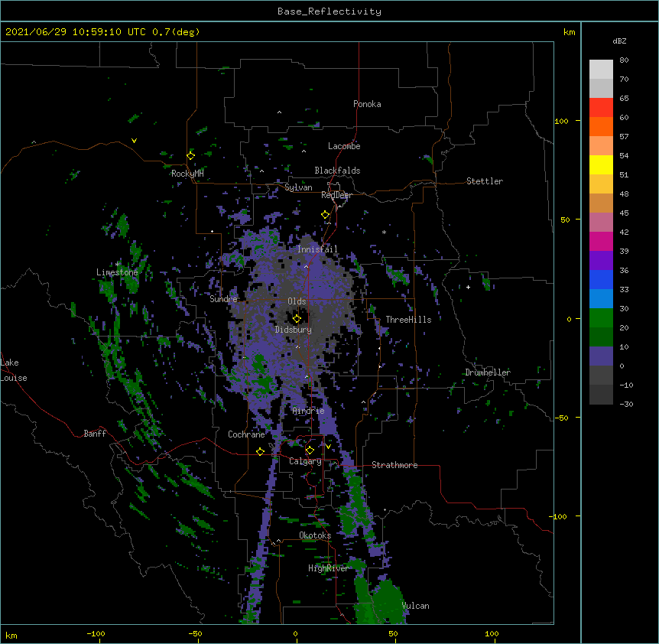Click the Lacombe city label

(344, 146)
